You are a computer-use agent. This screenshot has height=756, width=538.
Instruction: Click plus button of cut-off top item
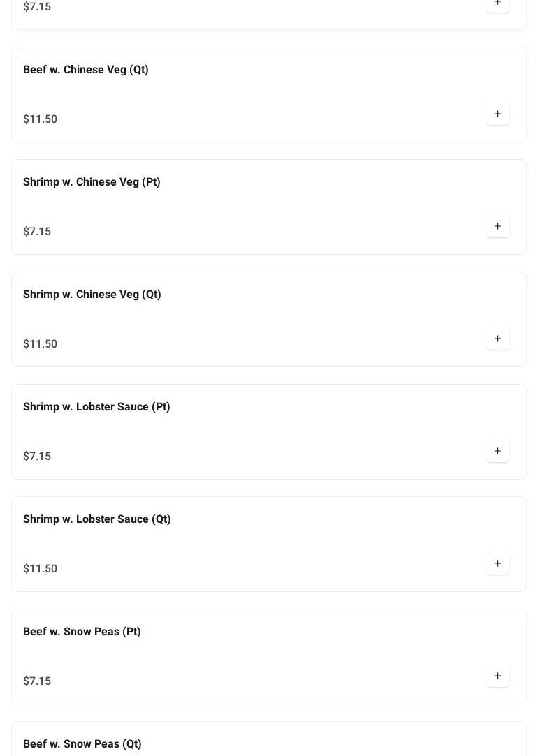[x=497, y=3]
